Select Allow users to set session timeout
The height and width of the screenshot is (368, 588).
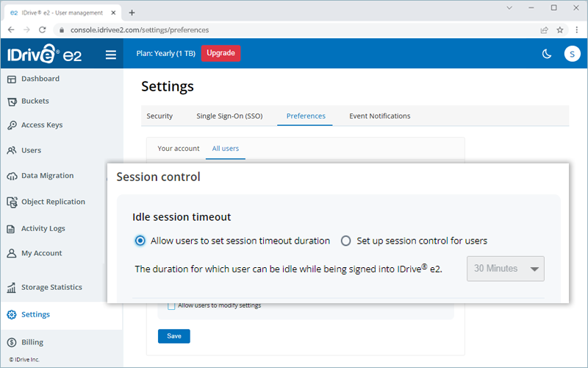[x=140, y=241]
